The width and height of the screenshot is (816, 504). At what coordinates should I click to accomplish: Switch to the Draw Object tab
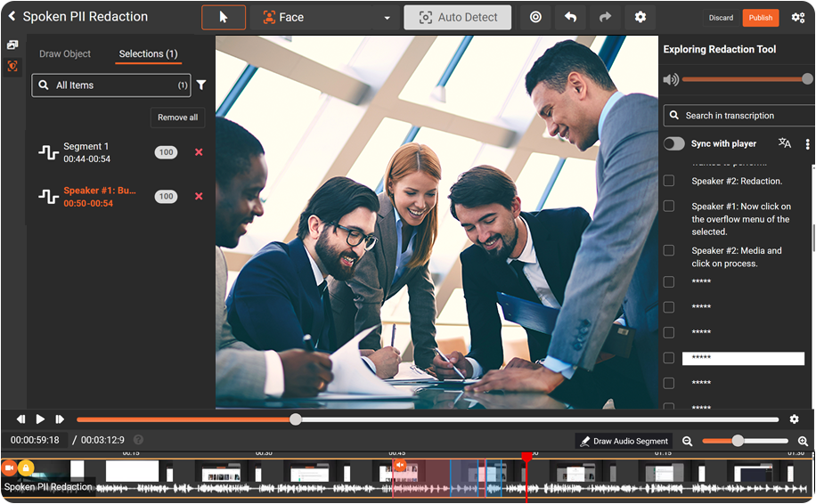(x=65, y=54)
